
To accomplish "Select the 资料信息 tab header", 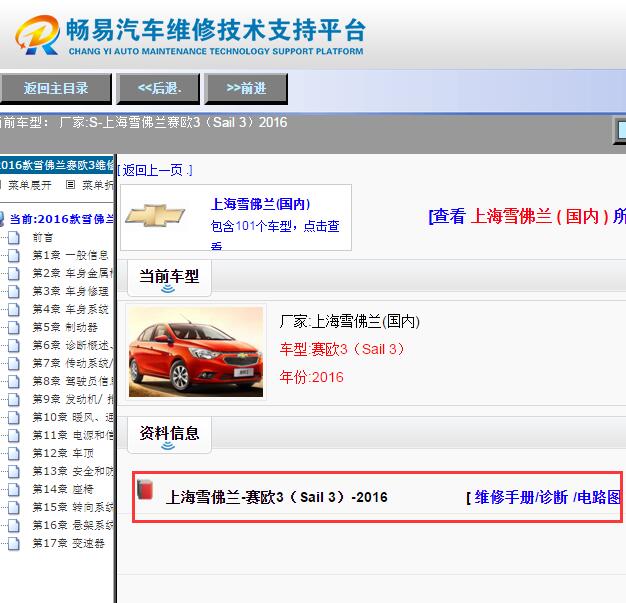I will 169,434.
